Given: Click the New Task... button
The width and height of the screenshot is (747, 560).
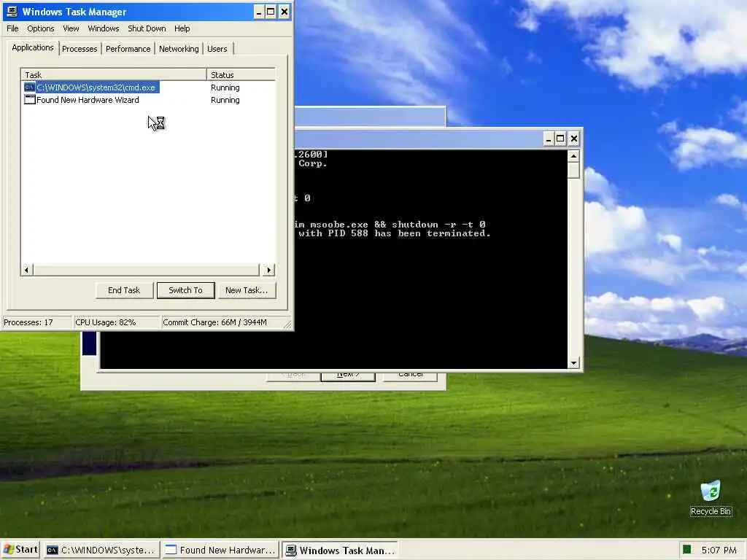Looking at the screenshot, I should pos(247,290).
